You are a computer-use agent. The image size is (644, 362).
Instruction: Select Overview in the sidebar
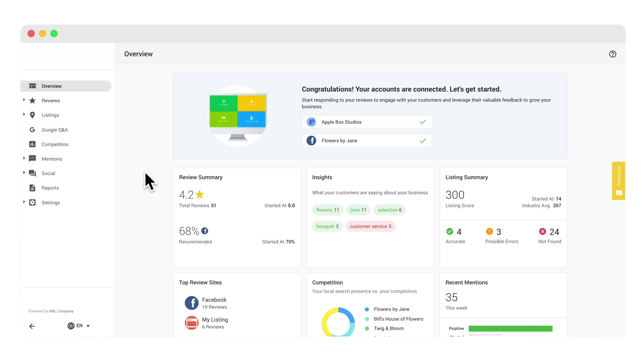coord(66,86)
